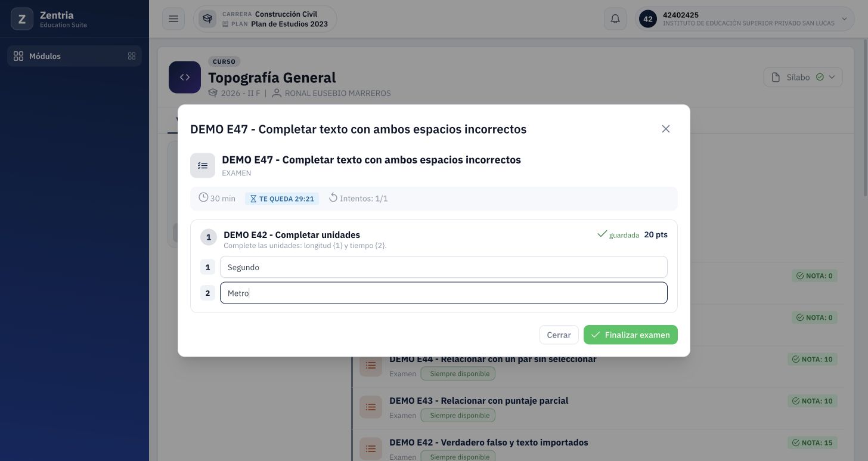868x461 pixels.
Task: Click the question number 1 badge
Action: pyautogui.click(x=208, y=237)
